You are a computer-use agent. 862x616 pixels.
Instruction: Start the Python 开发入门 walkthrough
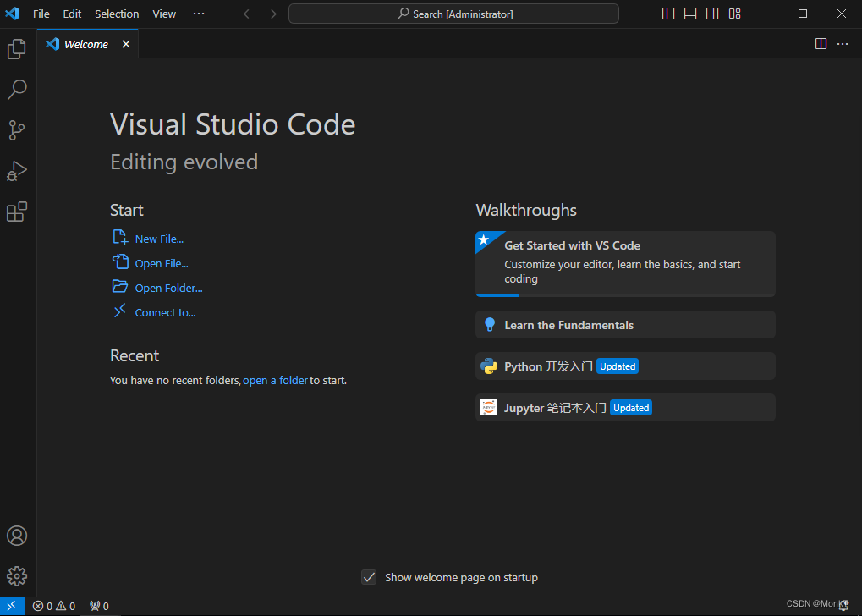click(625, 366)
